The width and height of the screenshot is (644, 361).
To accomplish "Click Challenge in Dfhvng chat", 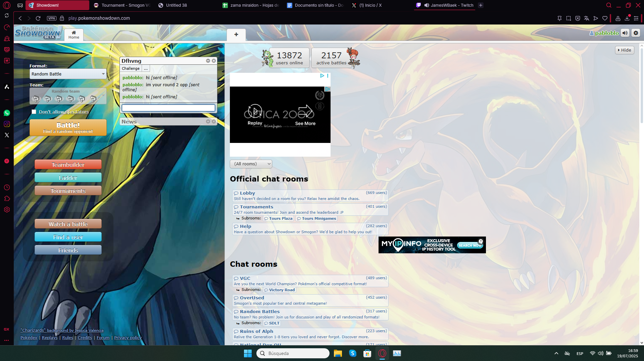I will pyautogui.click(x=131, y=68).
